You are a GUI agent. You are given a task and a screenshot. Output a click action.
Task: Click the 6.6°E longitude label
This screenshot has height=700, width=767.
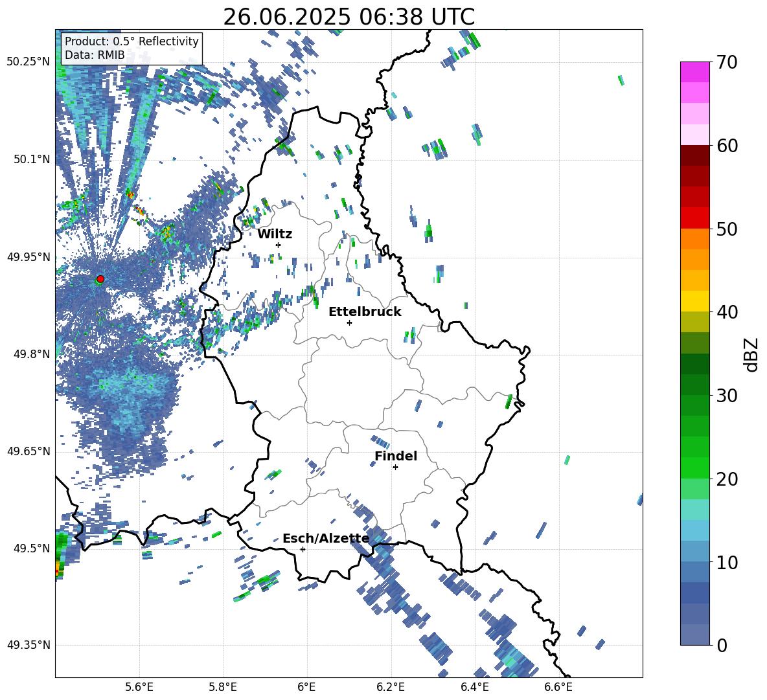point(558,687)
